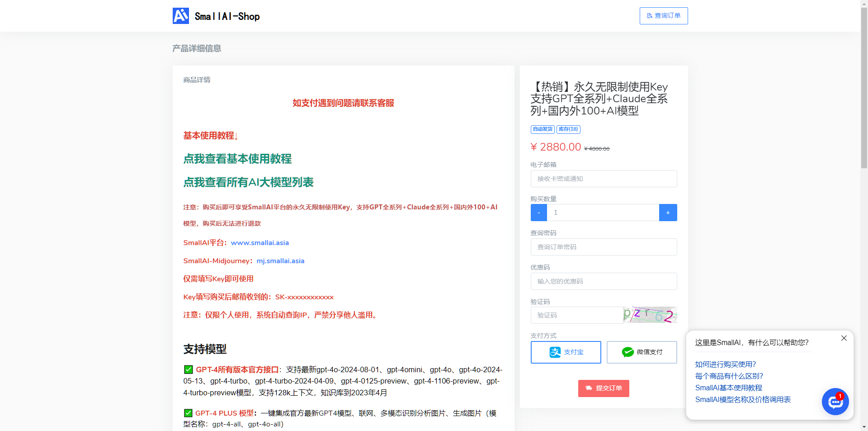The image size is (868, 431).
Task: Click the scrollbar down arrow
Action: pyautogui.click(x=864, y=427)
